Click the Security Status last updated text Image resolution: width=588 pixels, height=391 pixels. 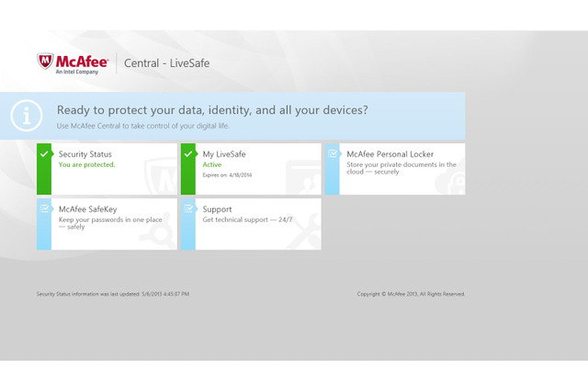point(113,294)
